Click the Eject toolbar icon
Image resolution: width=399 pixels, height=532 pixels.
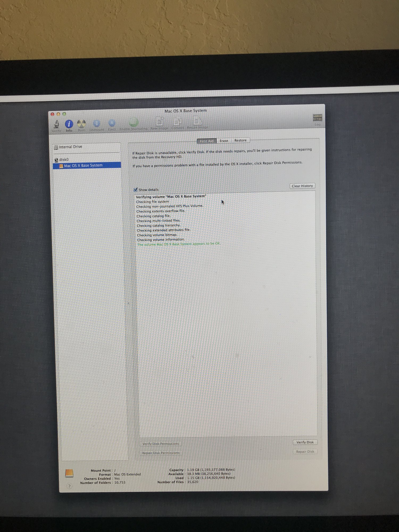[112, 123]
